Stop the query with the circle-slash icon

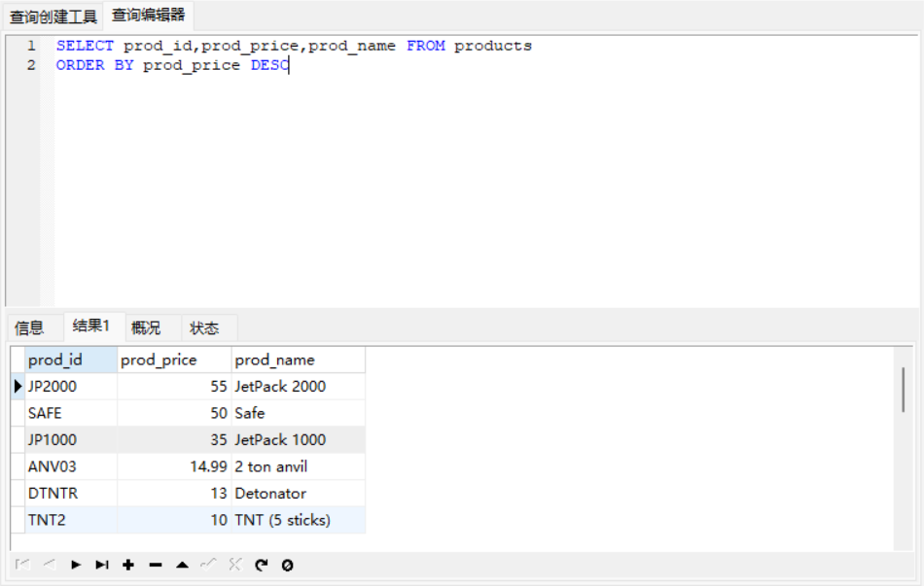[287, 565]
